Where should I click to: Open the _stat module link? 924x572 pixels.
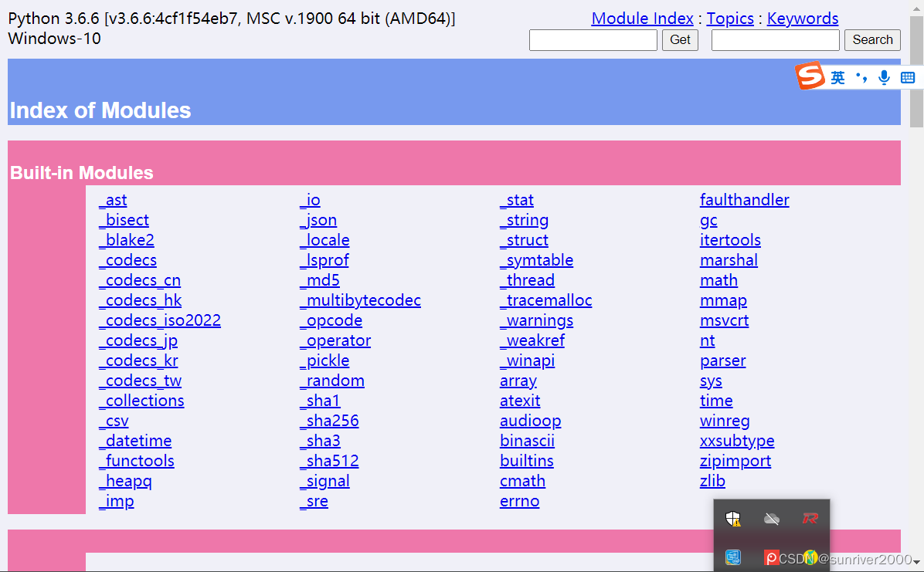[517, 200]
